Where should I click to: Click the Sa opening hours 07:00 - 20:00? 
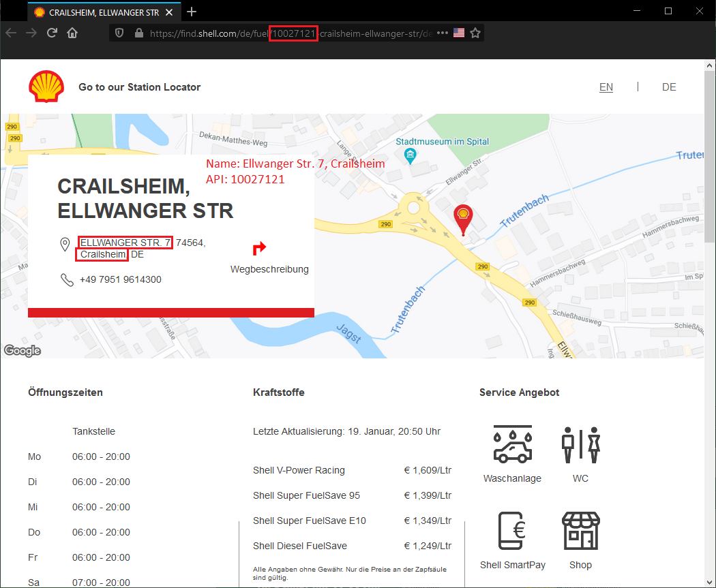(x=101, y=582)
